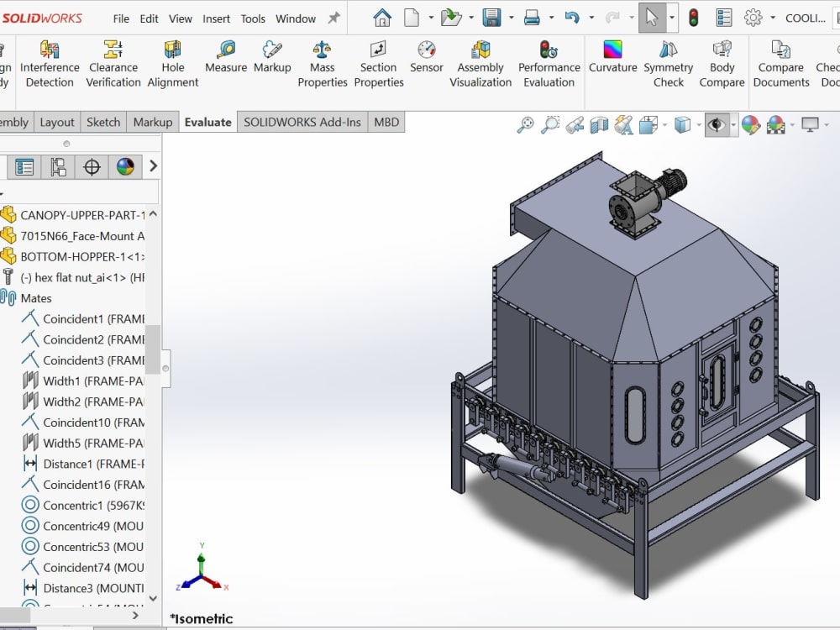This screenshot has width=840, height=630.
Task: Open Assembly Visualization
Action: [x=480, y=64]
